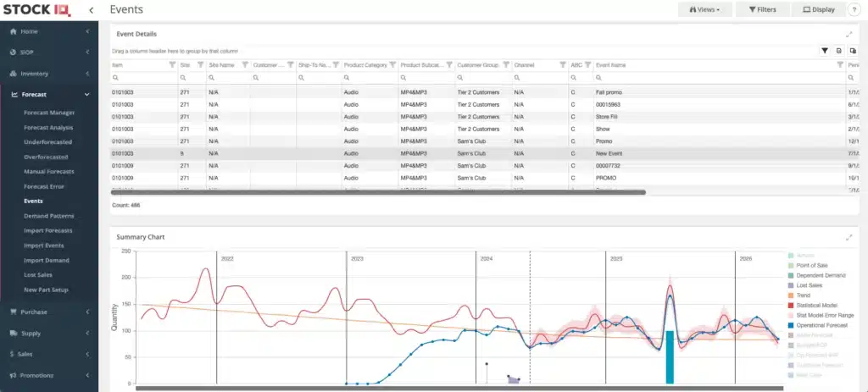Expand the Purchase menu chevron
This screenshot has height=392, width=868.
[x=87, y=312]
